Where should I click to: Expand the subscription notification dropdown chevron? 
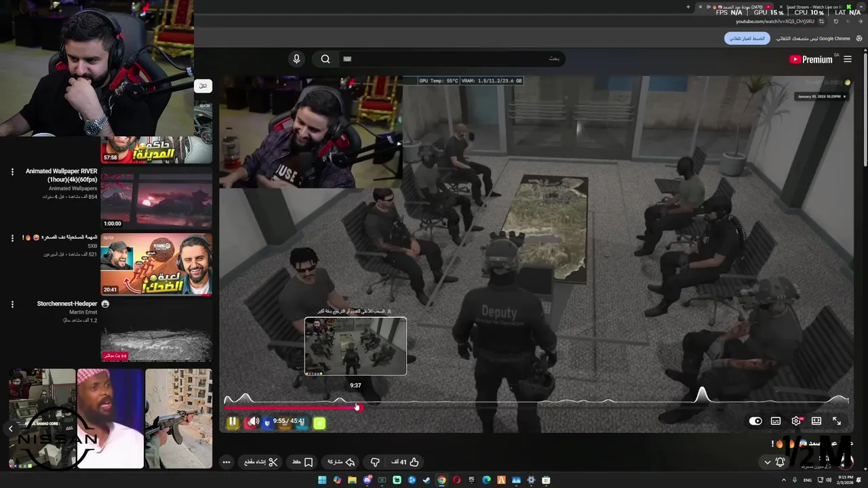[x=767, y=462]
